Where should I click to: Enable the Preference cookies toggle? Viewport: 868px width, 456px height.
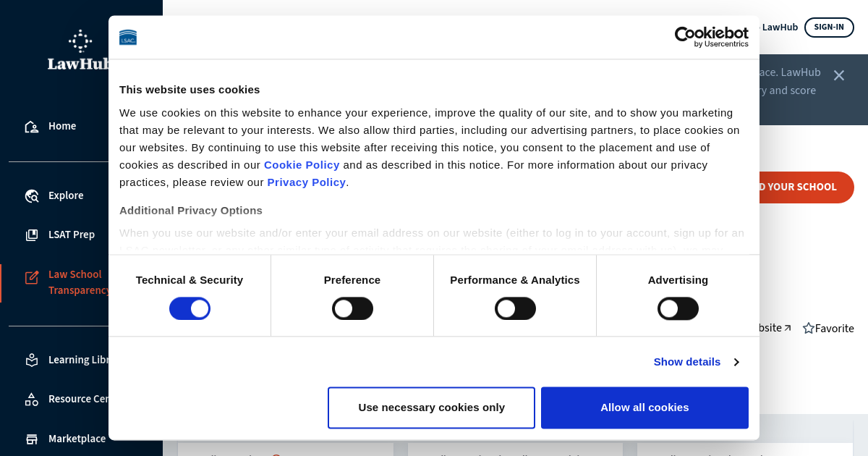tap(352, 308)
